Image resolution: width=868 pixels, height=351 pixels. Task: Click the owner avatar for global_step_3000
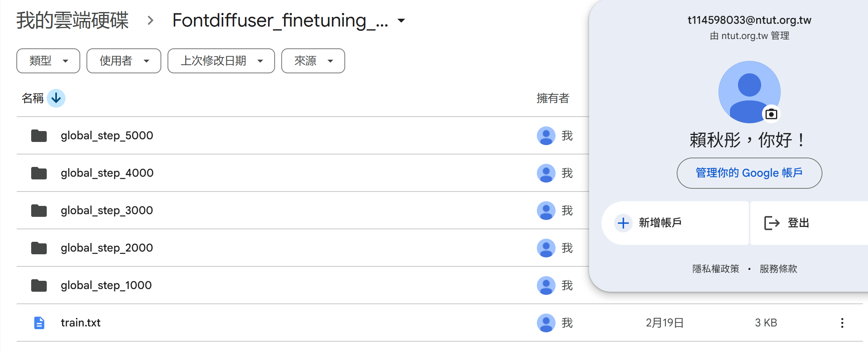546,211
